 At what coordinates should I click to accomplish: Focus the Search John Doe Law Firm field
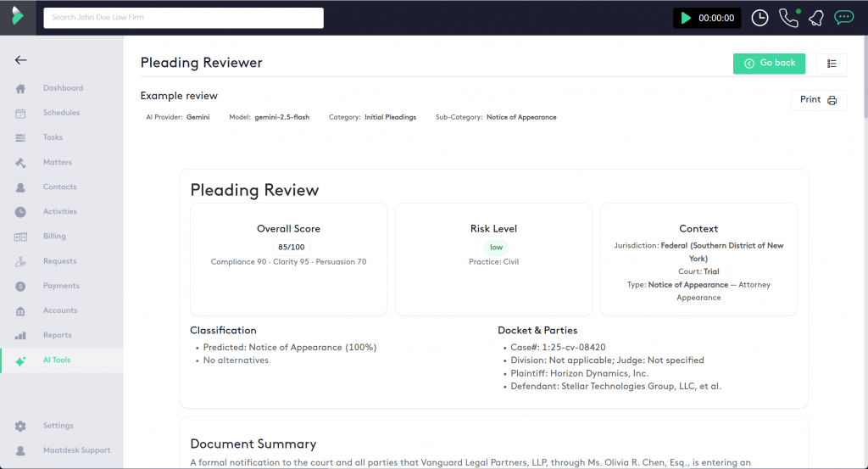pos(183,18)
